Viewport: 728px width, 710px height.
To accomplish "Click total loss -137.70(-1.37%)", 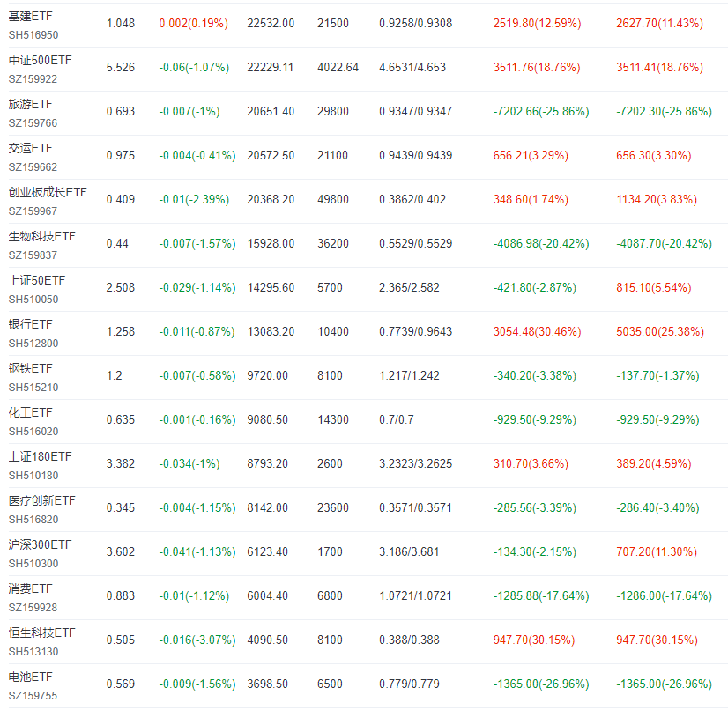I will [657, 376].
